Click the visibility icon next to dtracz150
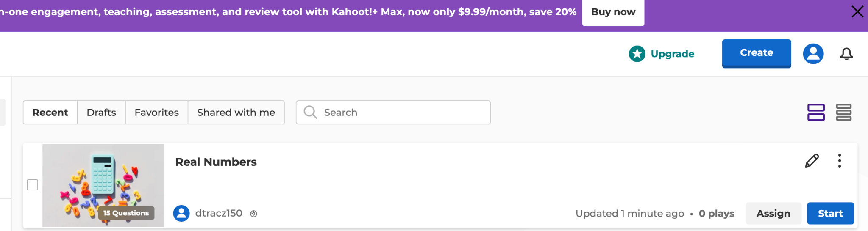 (253, 214)
